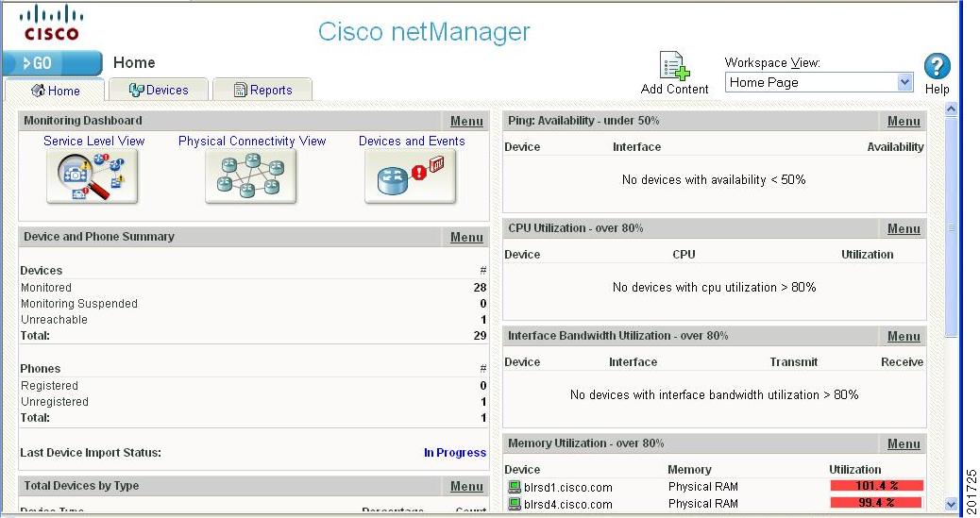Click the In Progress import status link
980x518 pixels.
pos(454,452)
